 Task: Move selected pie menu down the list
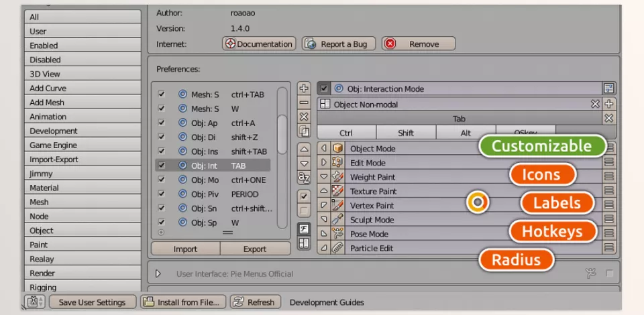[x=304, y=164]
